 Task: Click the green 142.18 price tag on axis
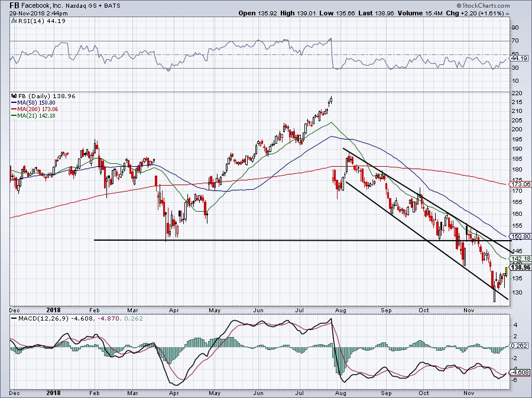520,258
